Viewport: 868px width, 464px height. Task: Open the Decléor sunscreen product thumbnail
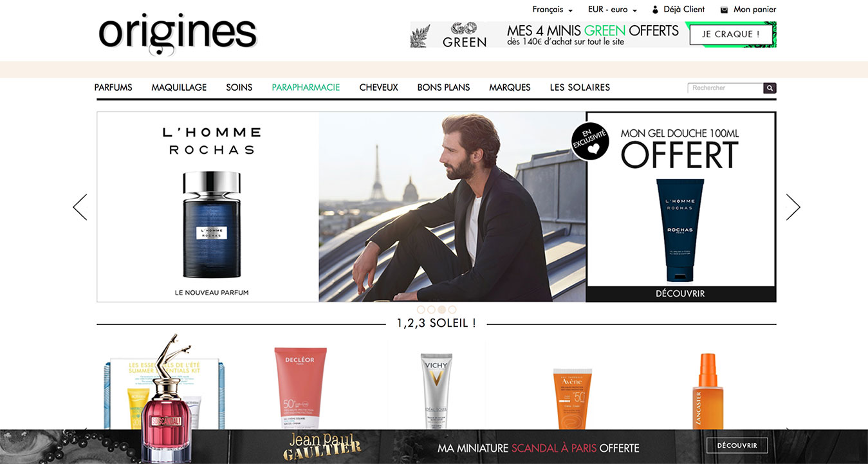point(300,388)
